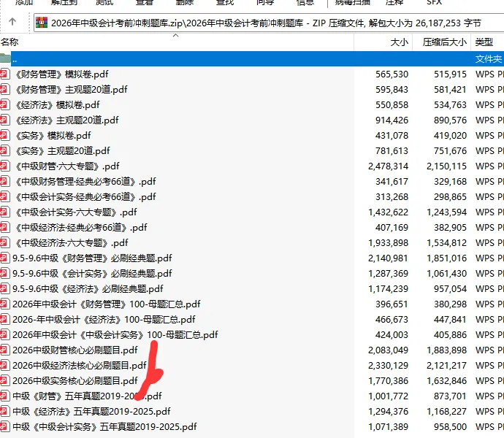The height and width of the screenshot is (438, 504).
Task: Click size value 2,330,129
Action: pyautogui.click(x=389, y=366)
